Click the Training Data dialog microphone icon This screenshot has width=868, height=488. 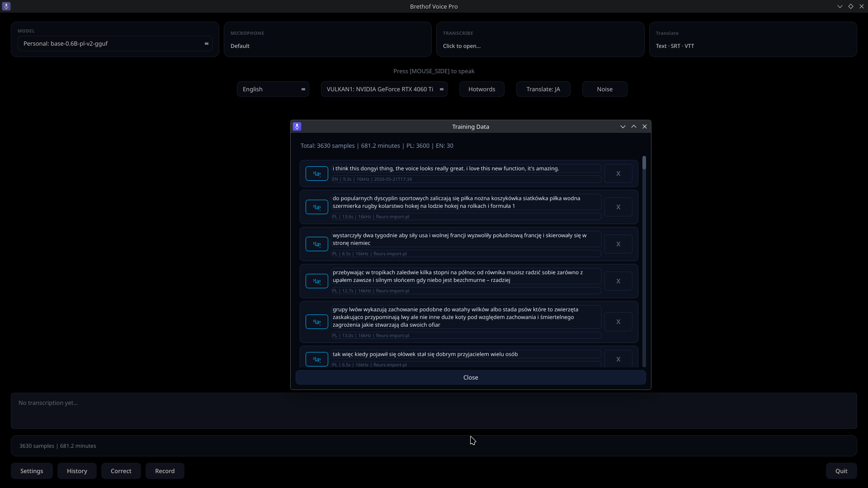[x=297, y=127]
